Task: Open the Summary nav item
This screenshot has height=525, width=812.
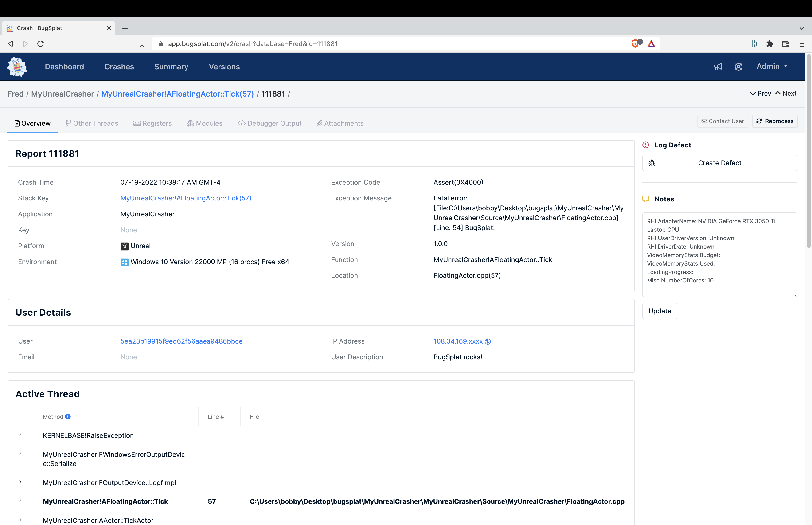Action: coord(171,67)
